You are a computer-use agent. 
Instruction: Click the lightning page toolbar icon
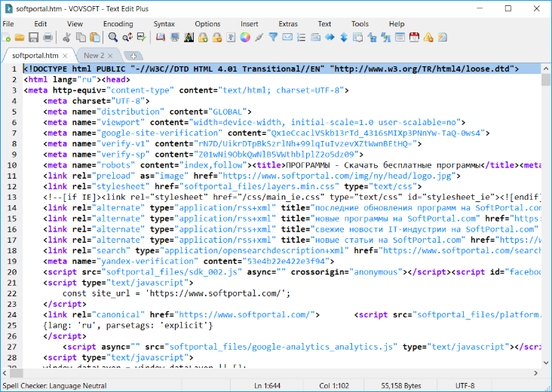pos(442,37)
